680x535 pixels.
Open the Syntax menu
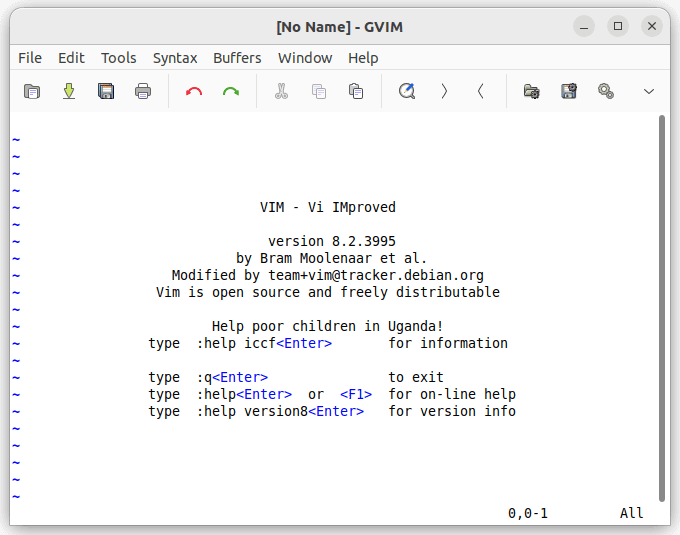175,58
